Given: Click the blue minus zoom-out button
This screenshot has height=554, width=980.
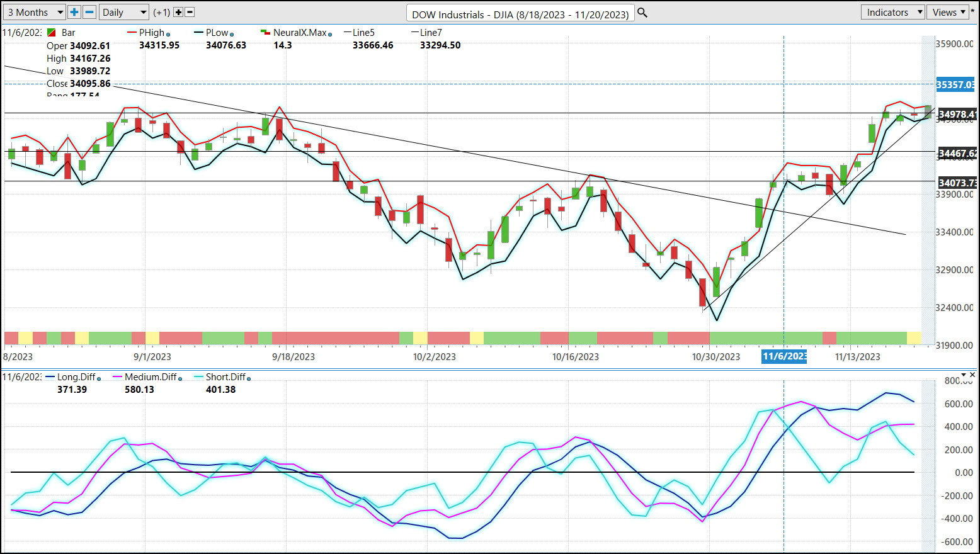Looking at the screenshot, I should pyautogui.click(x=89, y=12).
